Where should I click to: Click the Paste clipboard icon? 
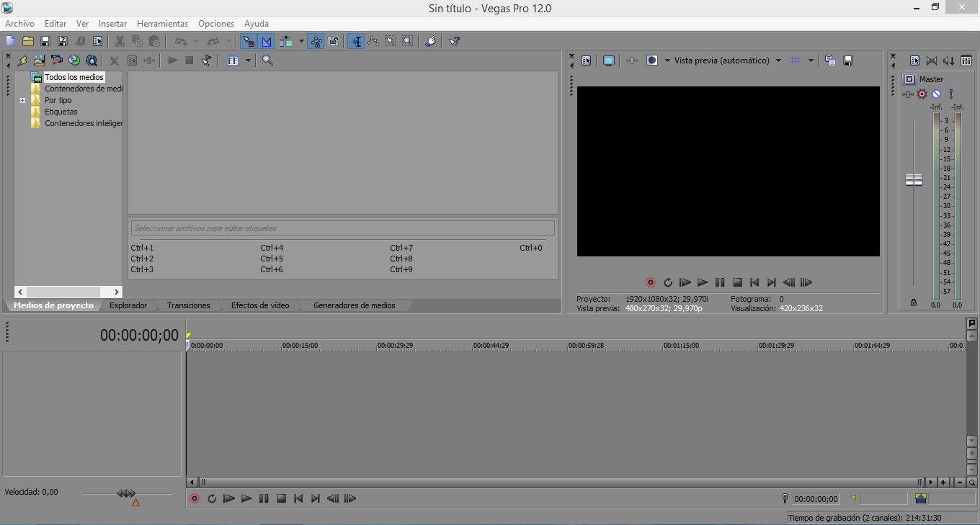[154, 41]
